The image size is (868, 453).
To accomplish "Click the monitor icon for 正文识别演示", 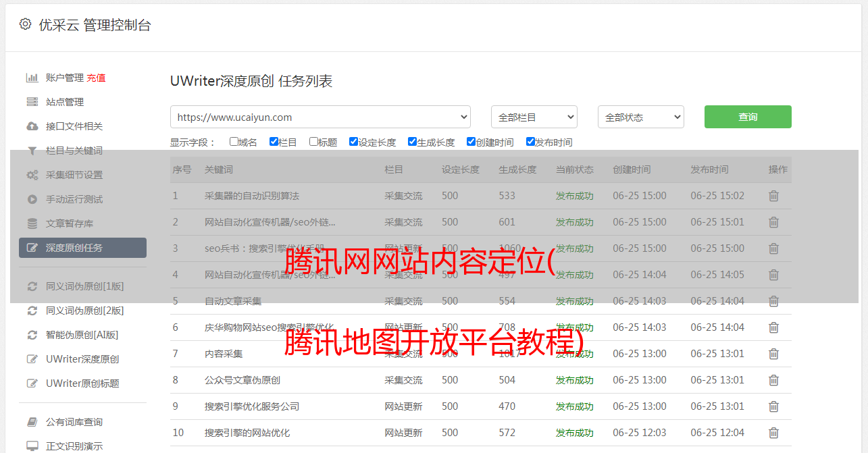I will (32, 446).
